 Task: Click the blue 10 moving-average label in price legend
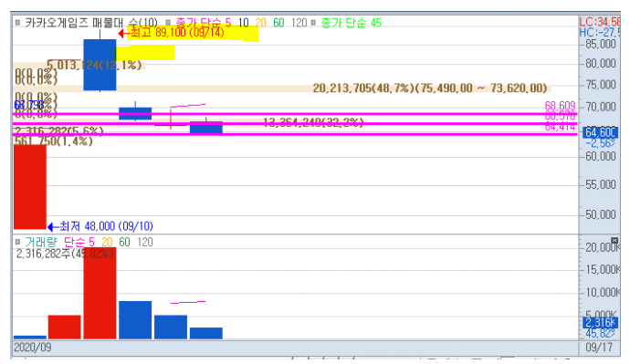pos(244,23)
